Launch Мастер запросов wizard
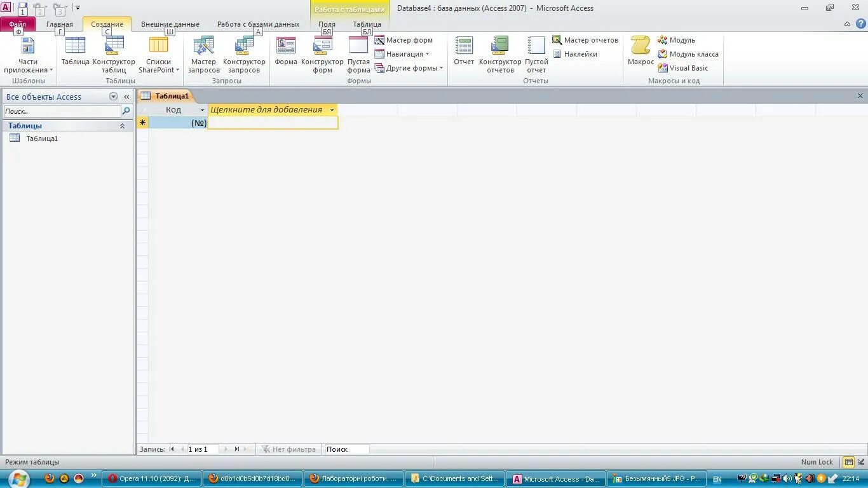The width and height of the screenshot is (868, 488). coord(204,55)
